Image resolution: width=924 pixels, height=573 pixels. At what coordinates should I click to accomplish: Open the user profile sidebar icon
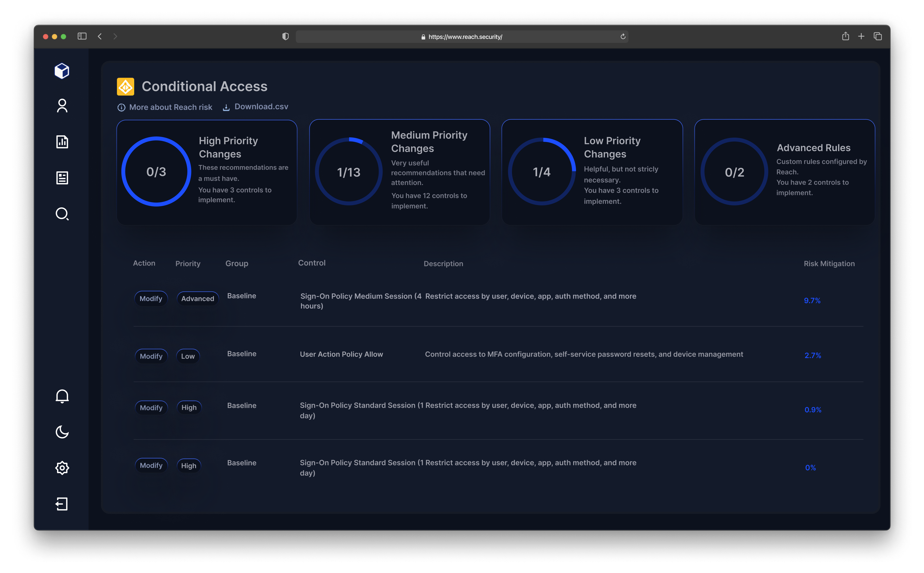pyautogui.click(x=62, y=106)
